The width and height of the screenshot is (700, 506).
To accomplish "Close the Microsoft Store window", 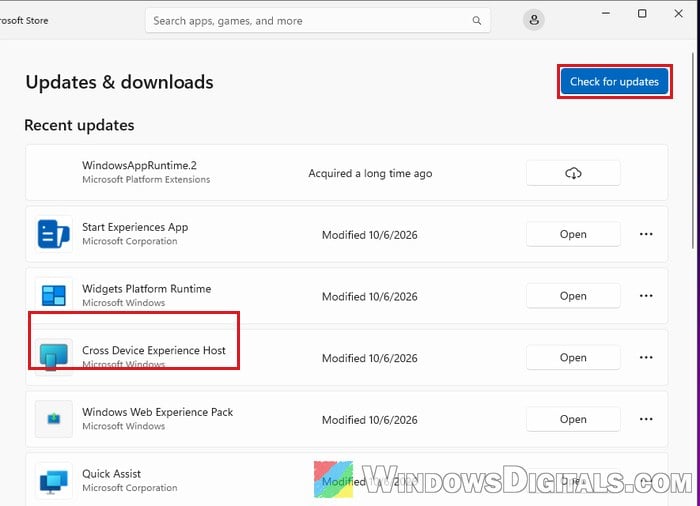I will (x=679, y=13).
